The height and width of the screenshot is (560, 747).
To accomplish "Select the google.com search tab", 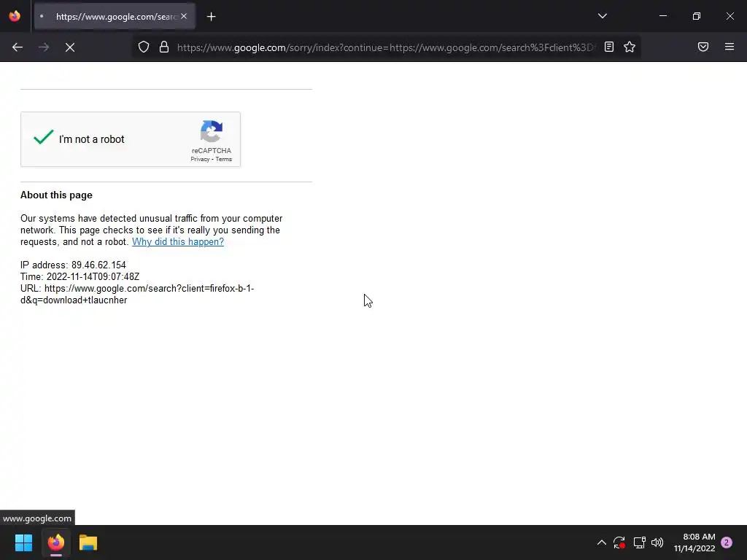I will tap(115, 16).
